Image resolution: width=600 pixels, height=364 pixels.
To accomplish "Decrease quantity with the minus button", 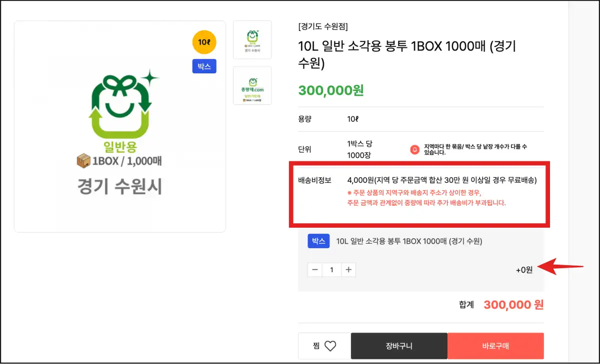I will pyautogui.click(x=314, y=270).
